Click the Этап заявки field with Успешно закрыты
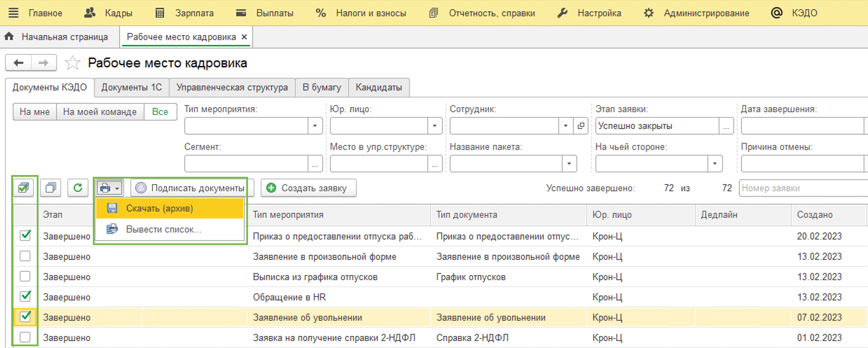868x348 pixels. pyautogui.click(x=657, y=126)
